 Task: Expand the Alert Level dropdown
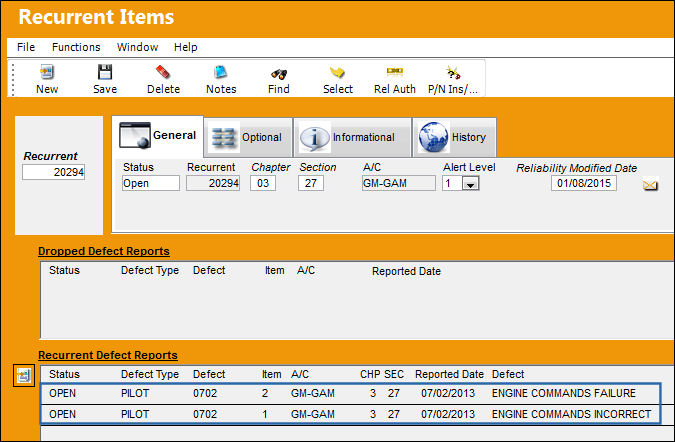pos(471,184)
